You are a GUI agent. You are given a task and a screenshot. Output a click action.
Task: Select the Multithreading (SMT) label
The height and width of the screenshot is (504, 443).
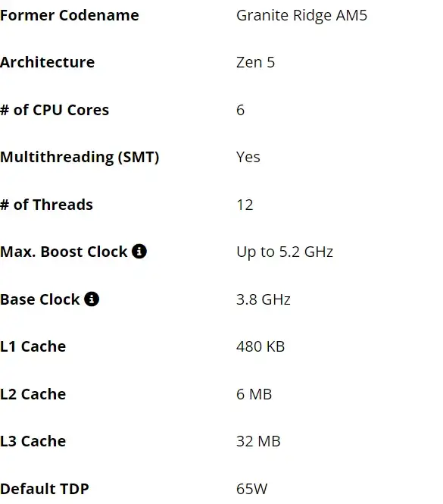80,157
